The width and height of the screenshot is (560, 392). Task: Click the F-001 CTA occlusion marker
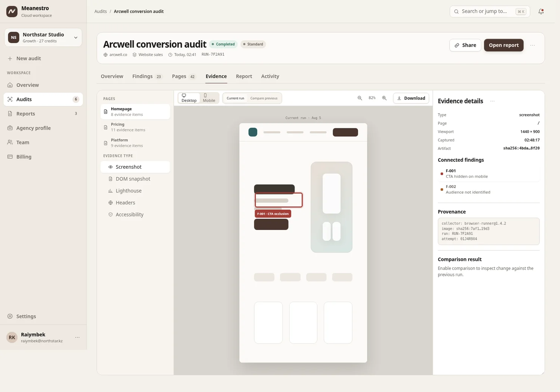pos(273,214)
